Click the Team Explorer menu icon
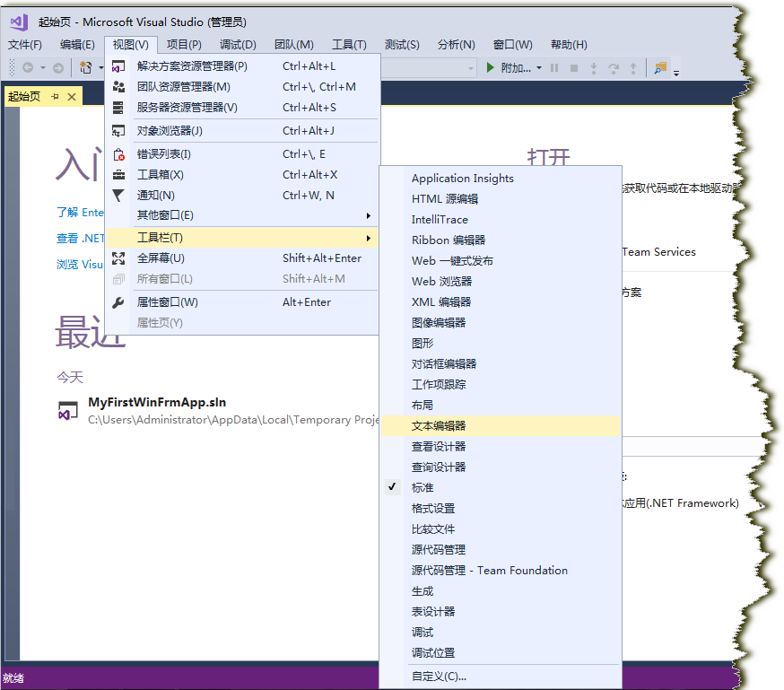784x690 pixels. (118, 87)
